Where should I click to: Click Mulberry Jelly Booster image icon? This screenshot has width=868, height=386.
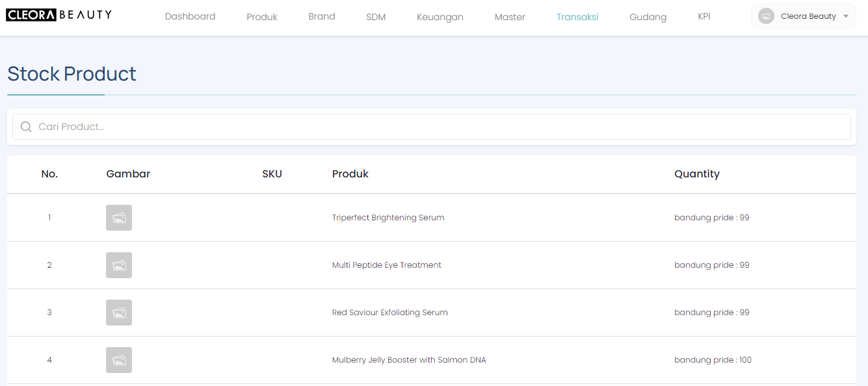(119, 360)
